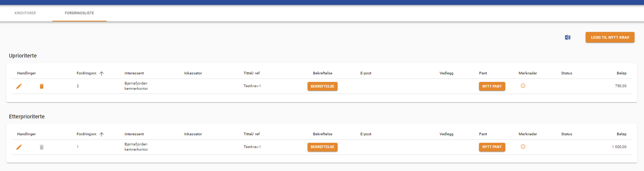Open the Merknader info icon for 750,00 claim
The height and width of the screenshot is (171, 644).
pos(523,86)
